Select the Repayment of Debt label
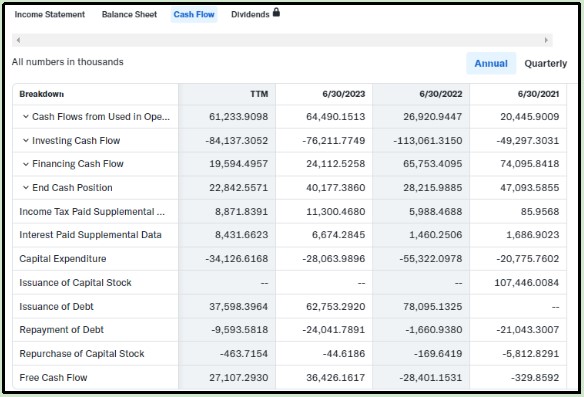Viewport: 584px width, 397px height. pyautogui.click(x=61, y=330)
